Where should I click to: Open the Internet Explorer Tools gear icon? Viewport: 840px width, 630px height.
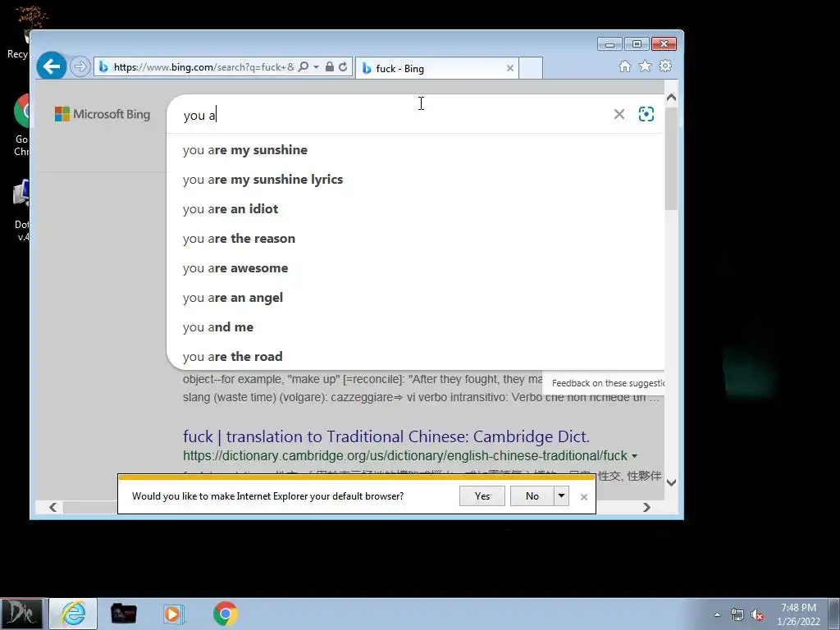tap(665, 66)
